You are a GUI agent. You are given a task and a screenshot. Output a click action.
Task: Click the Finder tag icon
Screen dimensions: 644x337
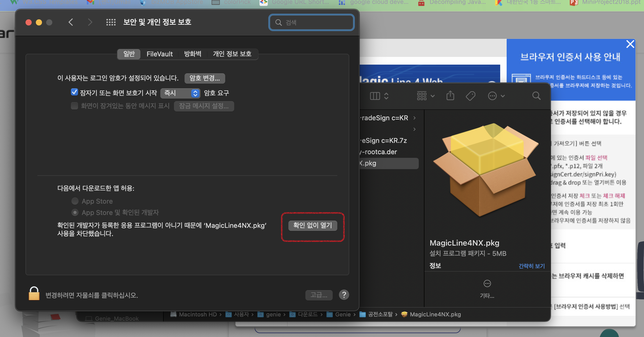pyautogui.click(x=471, y=96)
